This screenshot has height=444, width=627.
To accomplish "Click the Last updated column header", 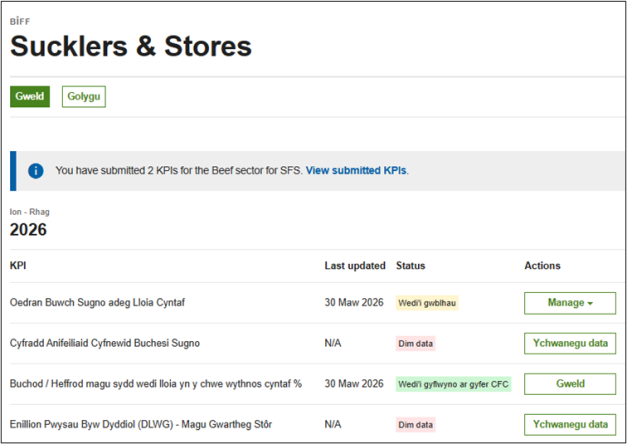I will (x=354, y=266).
